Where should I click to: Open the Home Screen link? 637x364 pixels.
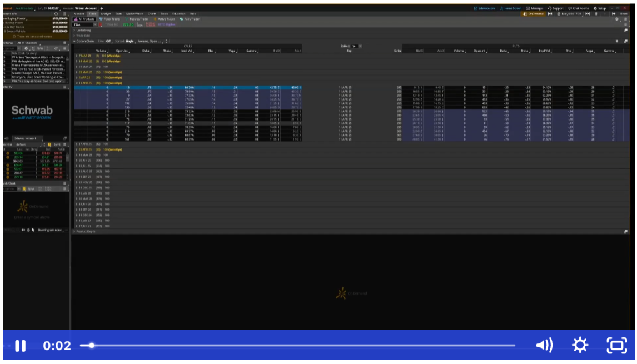510,8
